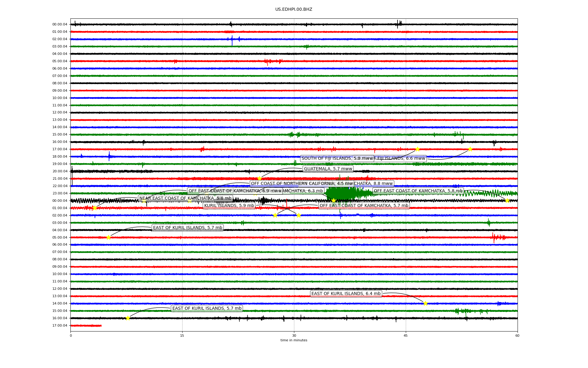Click the yellow star linked to the Guatemala label
Viewport: 588px width, 368px height.
259,178
